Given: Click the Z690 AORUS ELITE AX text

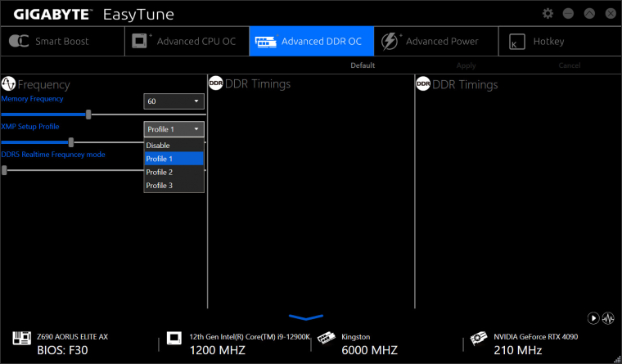Looking at the screenshot, I should click(72, 337).
